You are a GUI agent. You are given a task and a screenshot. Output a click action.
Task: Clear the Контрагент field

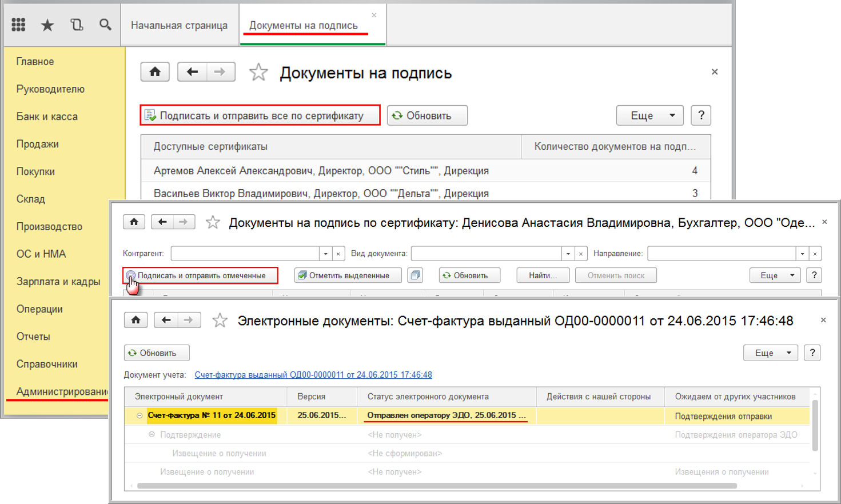coord(338,254)
